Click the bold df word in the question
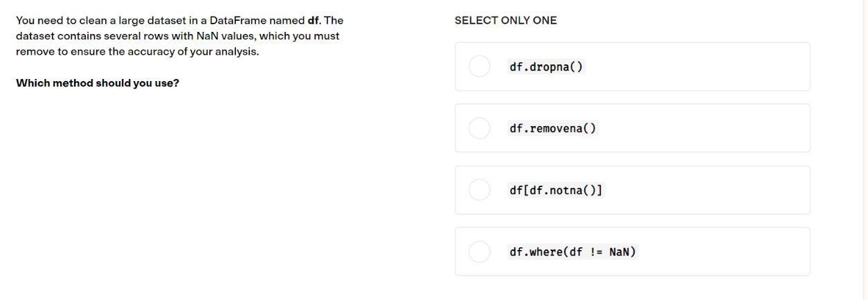Viewport: 868px width, 300px height. (x=312, y=21)
